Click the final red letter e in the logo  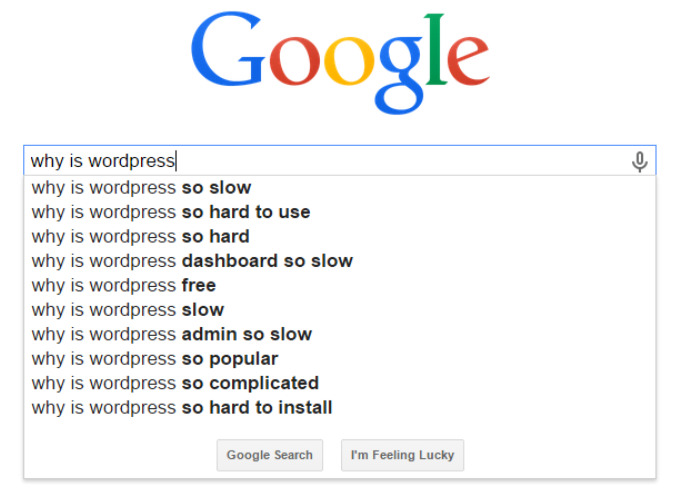point(468,61)
